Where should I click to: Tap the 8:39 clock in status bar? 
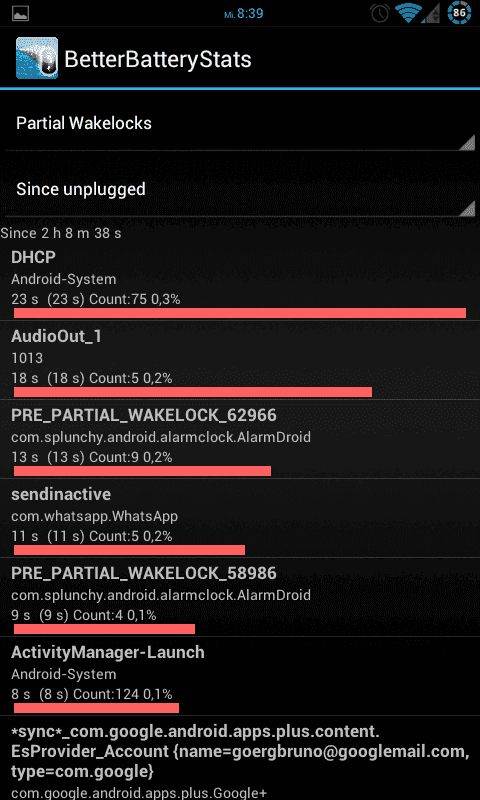click(250, 14)
